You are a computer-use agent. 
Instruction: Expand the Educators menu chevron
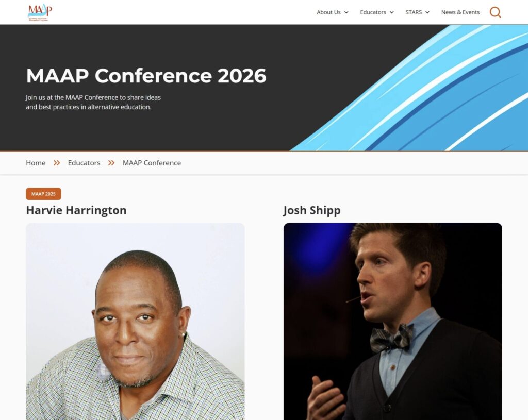[392, 12]
